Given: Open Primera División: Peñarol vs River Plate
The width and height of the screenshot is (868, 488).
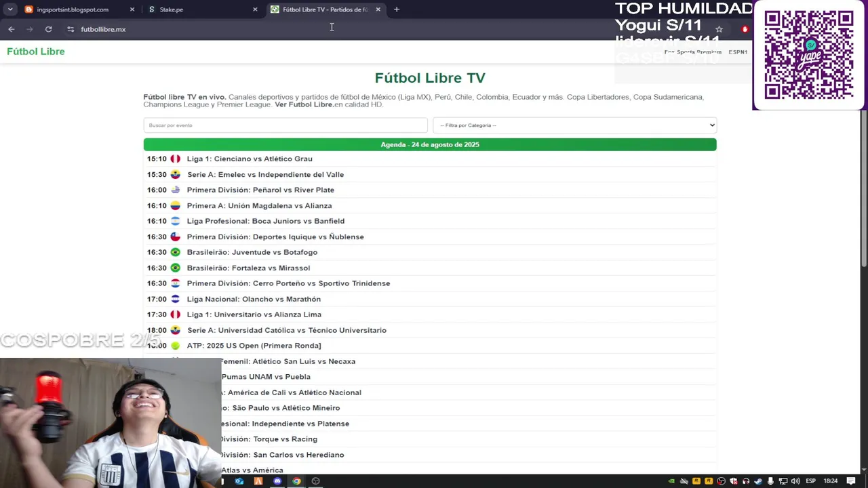Looking at the screenshot, I should point(260,190).
